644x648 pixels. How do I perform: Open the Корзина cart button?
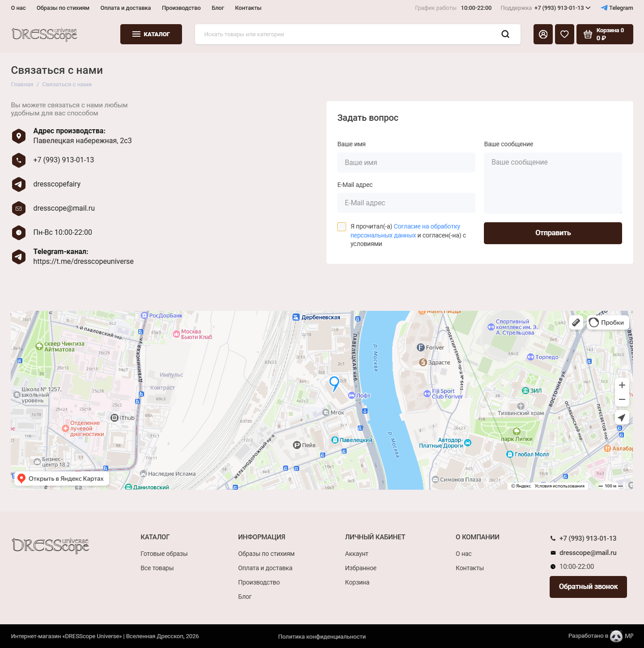(605, 34)
